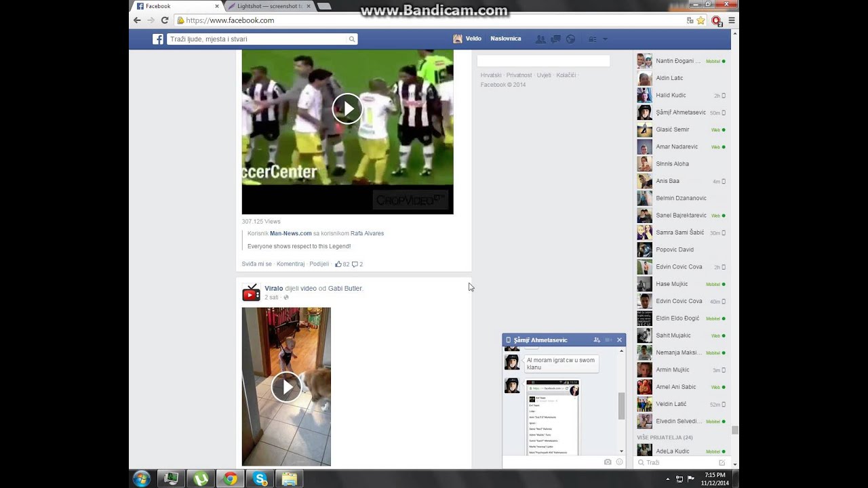
Task: Close the Samir Ahmetasevic chat window
Action: point(619,340)
